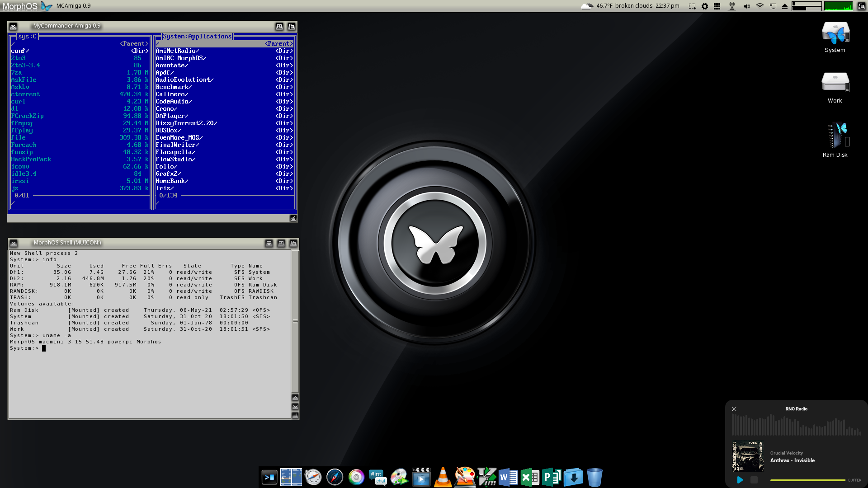Open the IRC chat application
The image size is (868, 488).
click(x=377, y=477)
